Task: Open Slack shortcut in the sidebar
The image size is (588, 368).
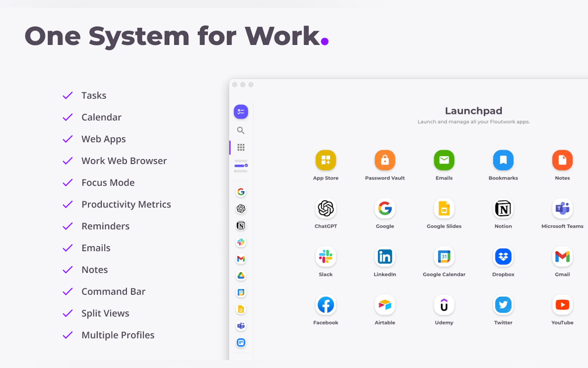Action: pyautogui.click(x=241, y=242)
